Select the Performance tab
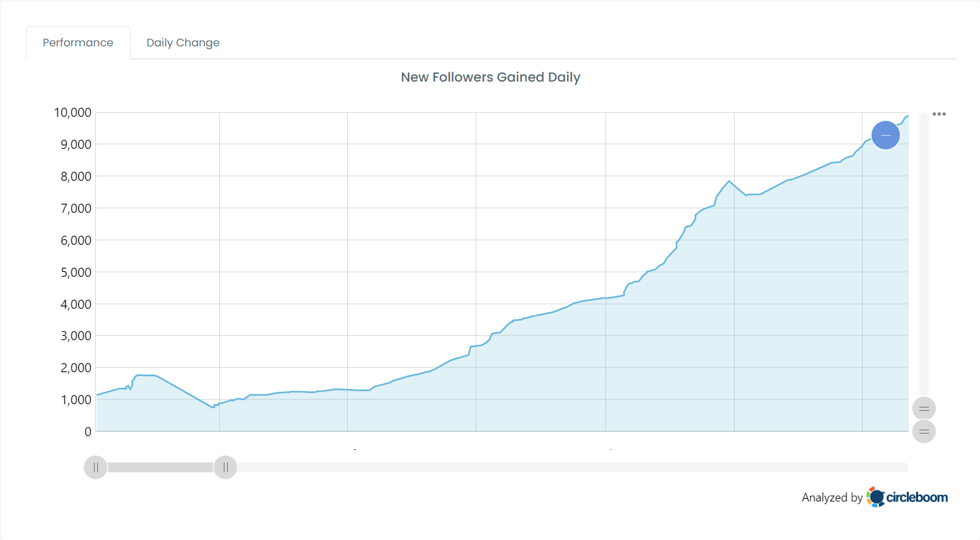 [x=78, y=42]
